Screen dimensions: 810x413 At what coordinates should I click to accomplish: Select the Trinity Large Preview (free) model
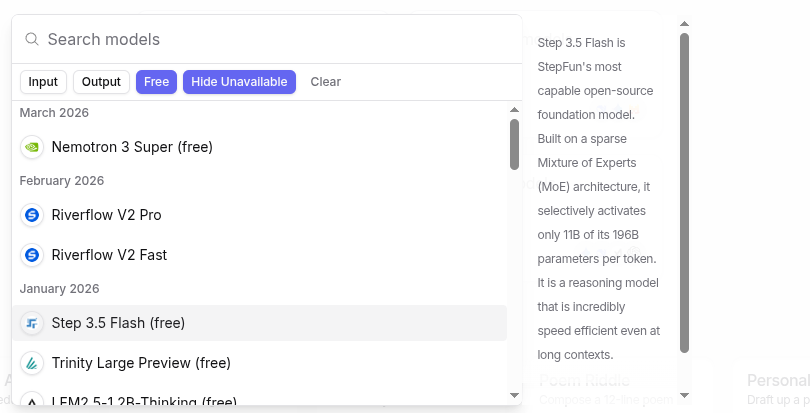pos(141,363)
